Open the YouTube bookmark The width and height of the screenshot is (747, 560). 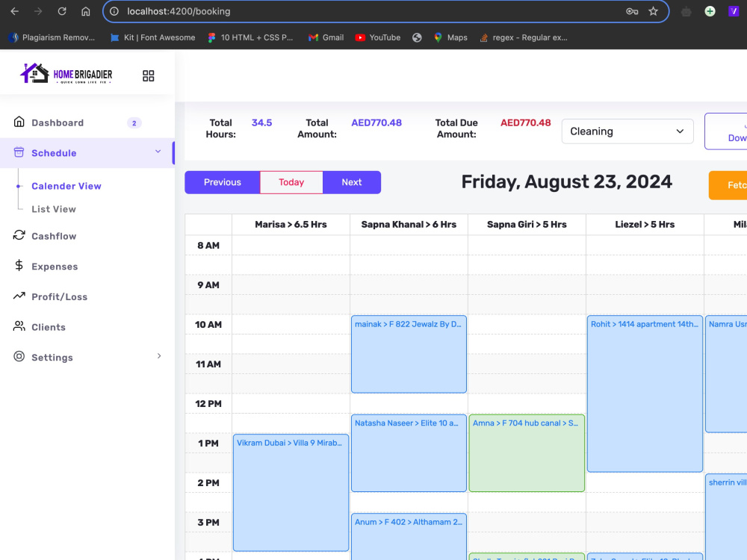(x=378, y=37)
